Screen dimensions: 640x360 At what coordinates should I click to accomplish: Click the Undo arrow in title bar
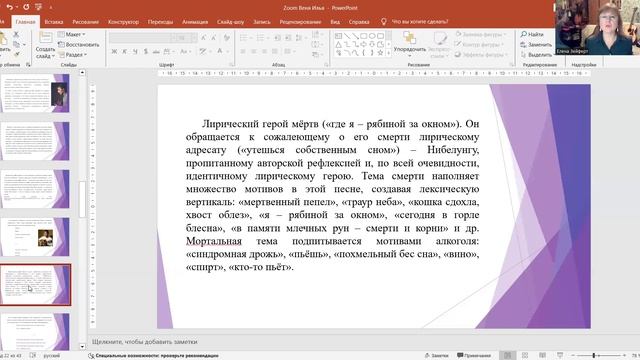pos(9,7)
